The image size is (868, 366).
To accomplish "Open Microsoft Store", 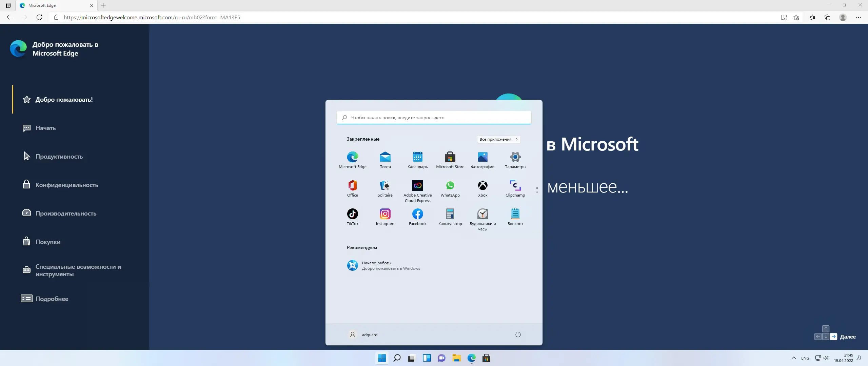I will tap(450, 158).
